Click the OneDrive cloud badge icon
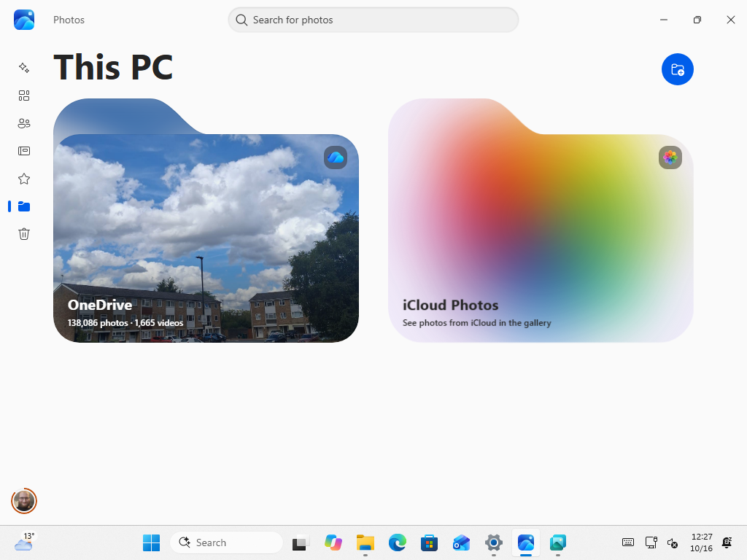 (336, 157)
